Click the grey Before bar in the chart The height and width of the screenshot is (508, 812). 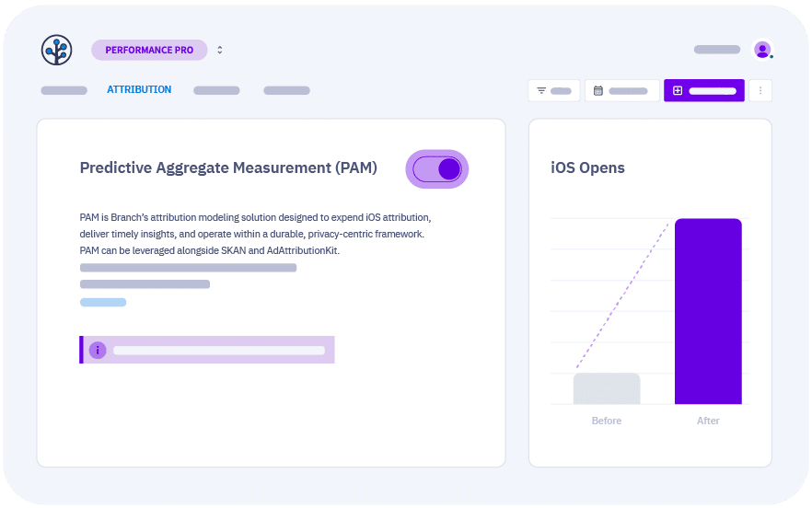click(x=606, y=388)
